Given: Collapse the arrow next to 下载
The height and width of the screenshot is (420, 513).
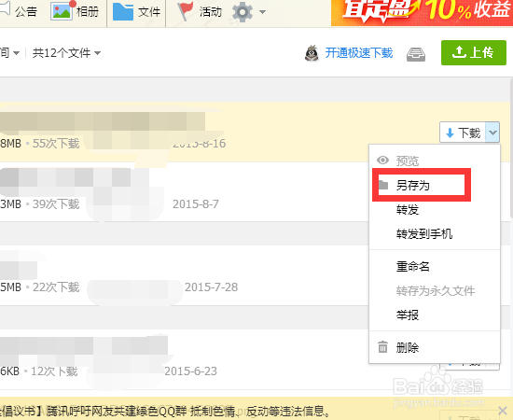Looking at the screenshot, I should (x=492, y=133).
